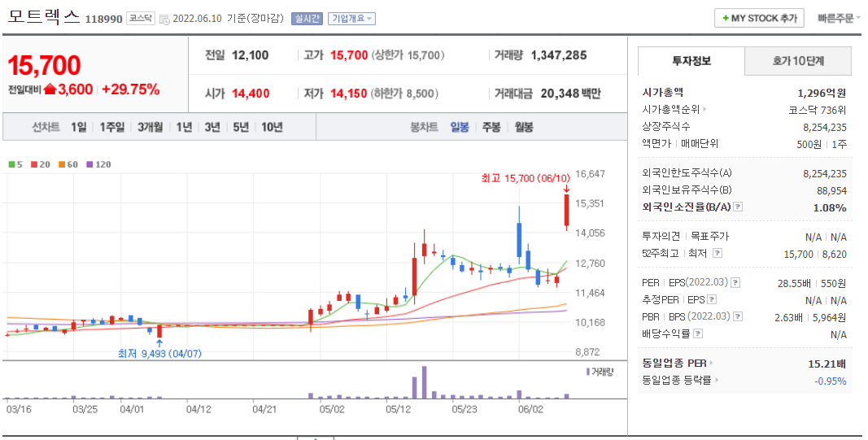Click the tallest volume bar in mid-May
This screenshot has height=440, width=868.
tap(424, 382)
